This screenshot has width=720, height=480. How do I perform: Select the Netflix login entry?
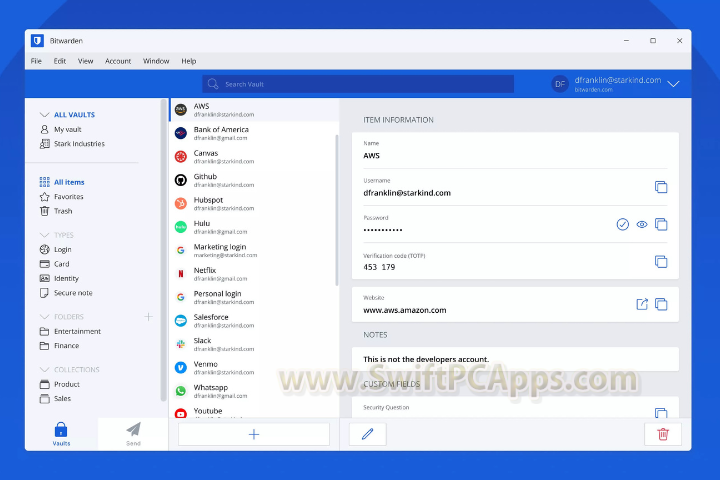[x=253, y=274]
